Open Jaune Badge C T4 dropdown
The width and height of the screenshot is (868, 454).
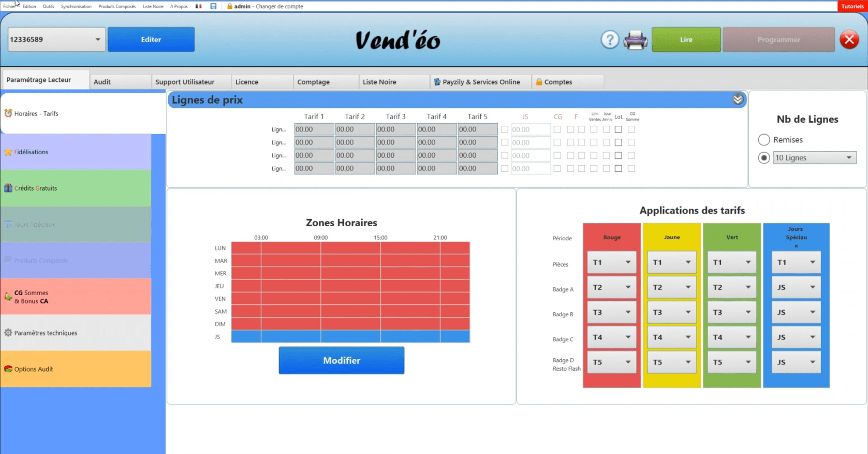coord(672,337)
